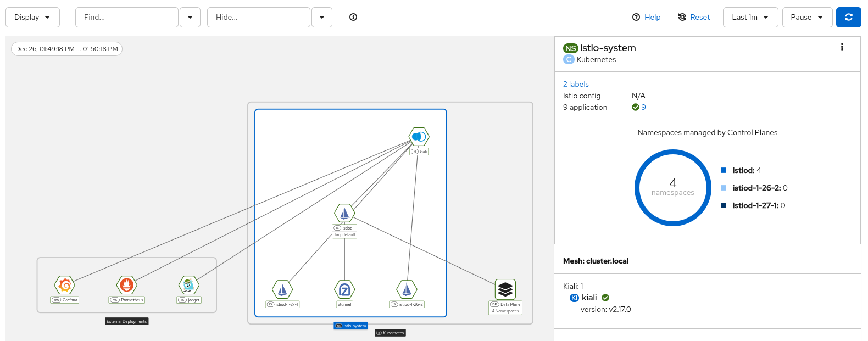
Task: Open the Last 1m time range dropdown
Action: pyautogui.click(x=750, y=17)
